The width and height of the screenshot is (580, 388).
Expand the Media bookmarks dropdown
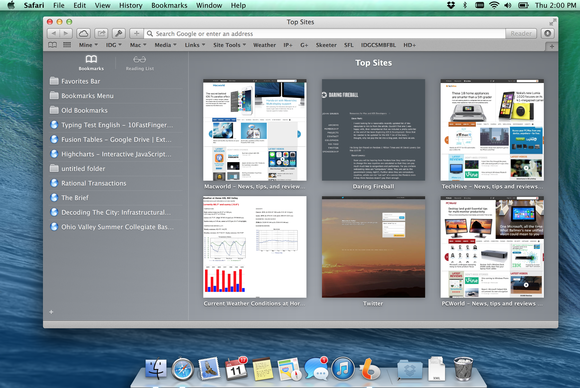165,45
